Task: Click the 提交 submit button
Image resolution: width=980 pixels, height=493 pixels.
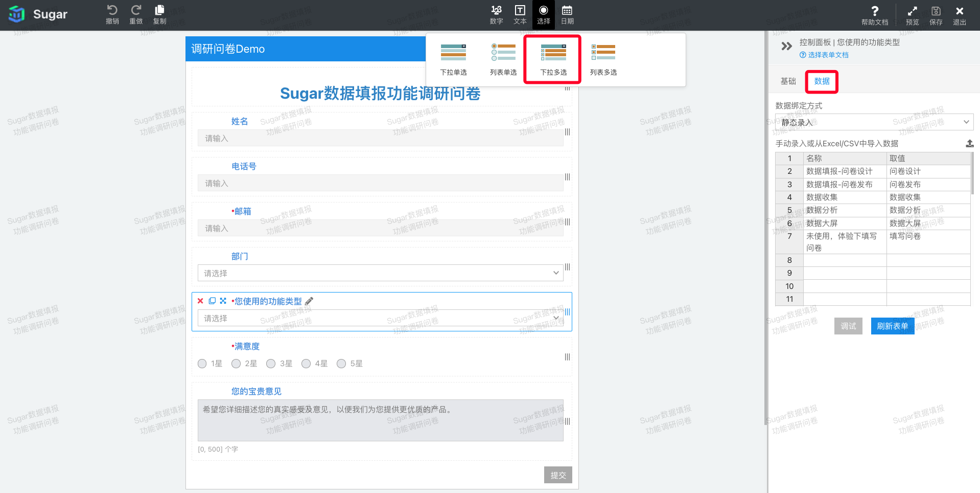Action: coord(558,475)
